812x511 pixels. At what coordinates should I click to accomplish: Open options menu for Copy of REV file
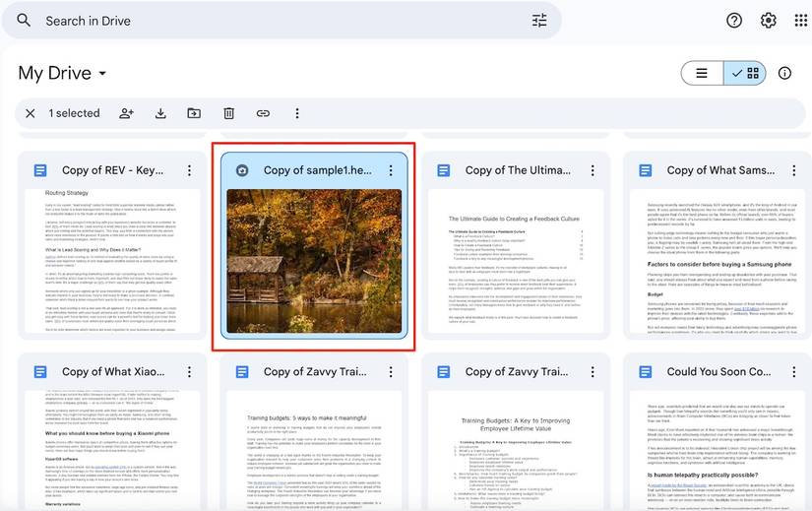tap(190, 170)
